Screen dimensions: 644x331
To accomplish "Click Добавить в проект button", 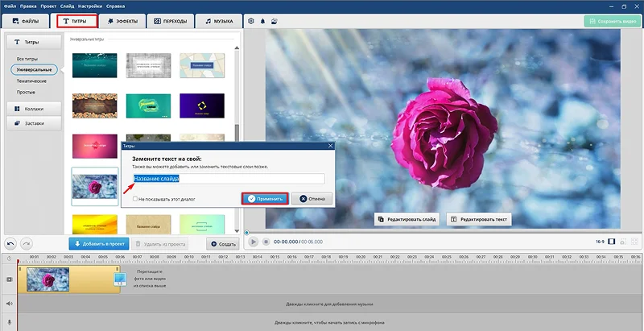I will point(99,243).
